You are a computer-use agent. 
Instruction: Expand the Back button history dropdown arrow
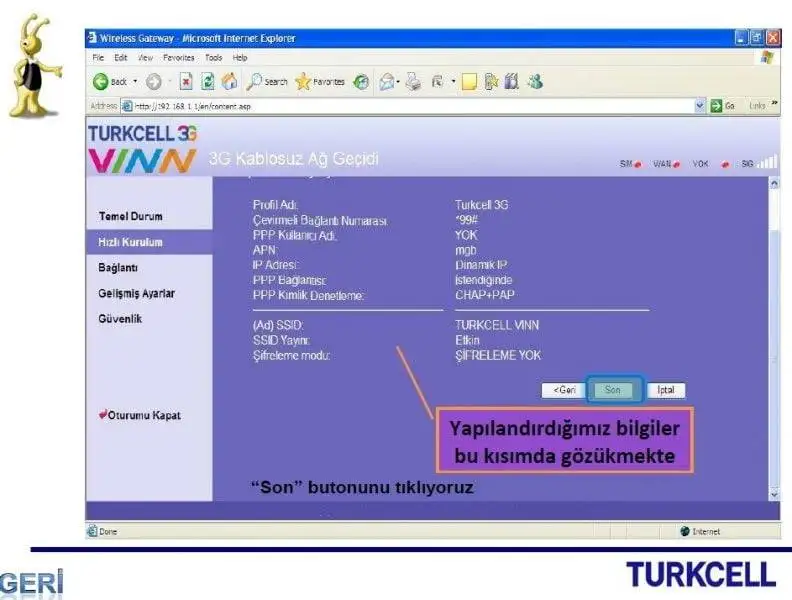(135, 81)
